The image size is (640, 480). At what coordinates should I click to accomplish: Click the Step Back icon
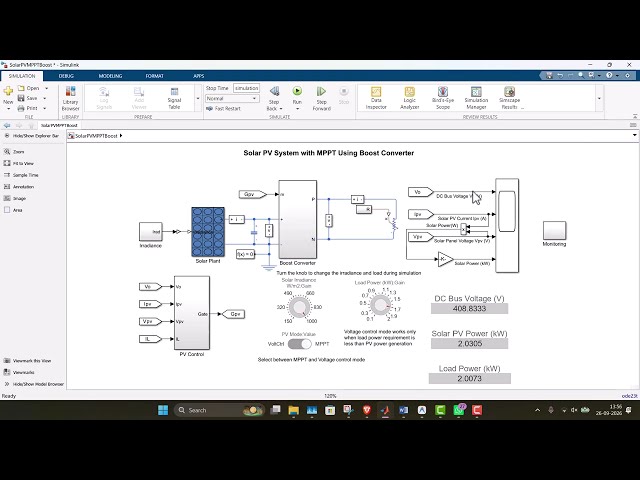pos(274,91)
